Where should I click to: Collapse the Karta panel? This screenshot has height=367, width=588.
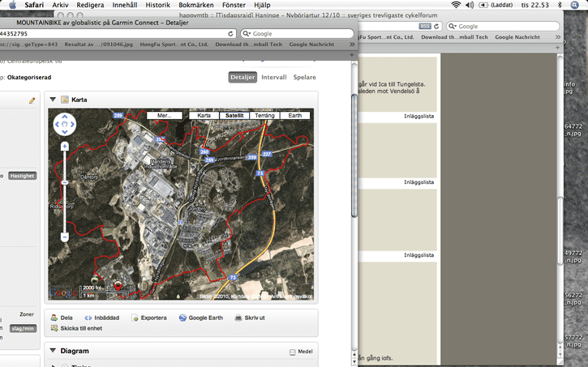[54, 100]
